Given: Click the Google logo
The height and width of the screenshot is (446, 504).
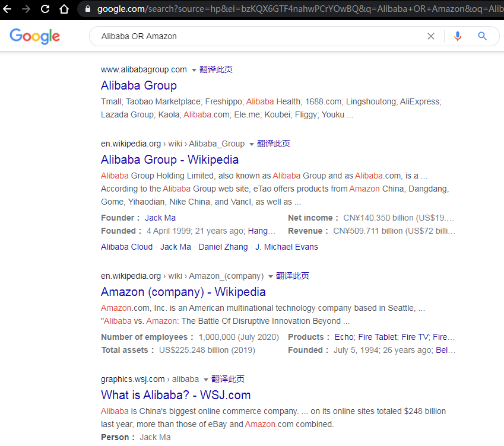Looking at the screenshot, I should click(35, 36).
